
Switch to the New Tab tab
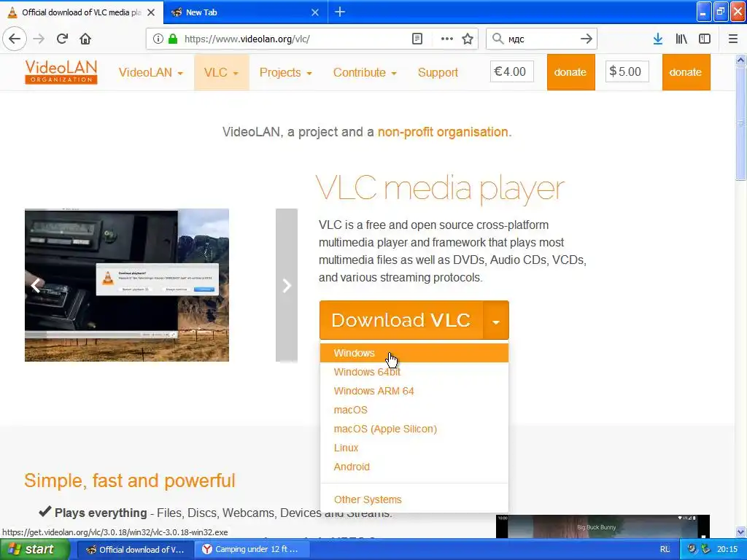point(239,12)
